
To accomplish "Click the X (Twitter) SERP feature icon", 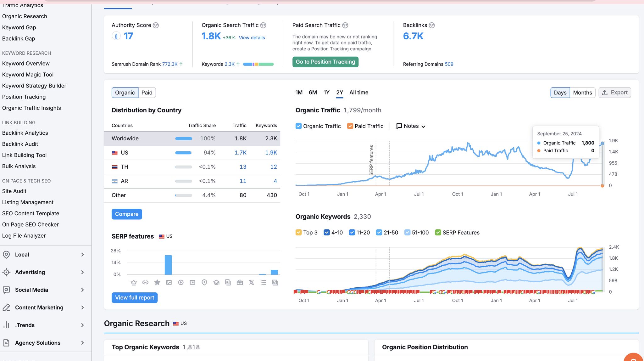I will pyautogui.click(x=252, y=283).
